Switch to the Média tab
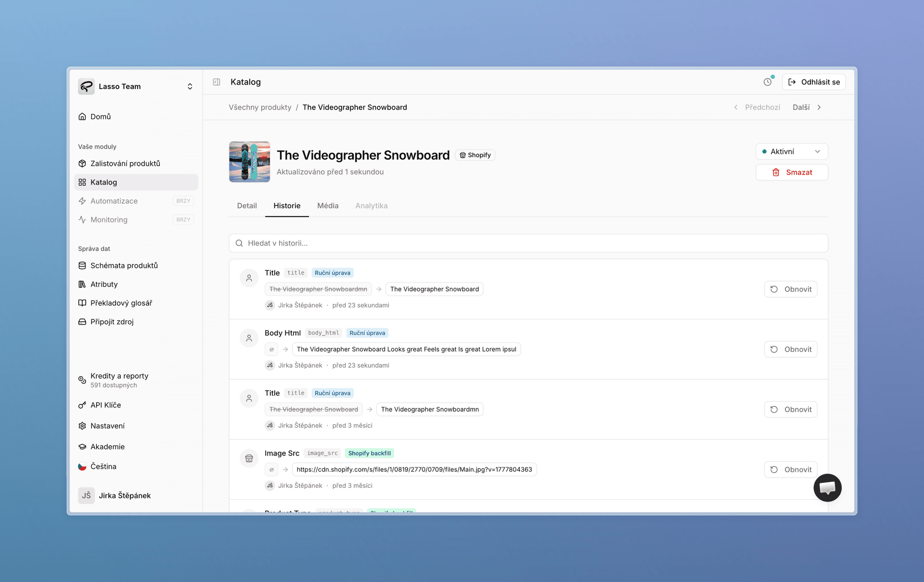 coord(328,206)
